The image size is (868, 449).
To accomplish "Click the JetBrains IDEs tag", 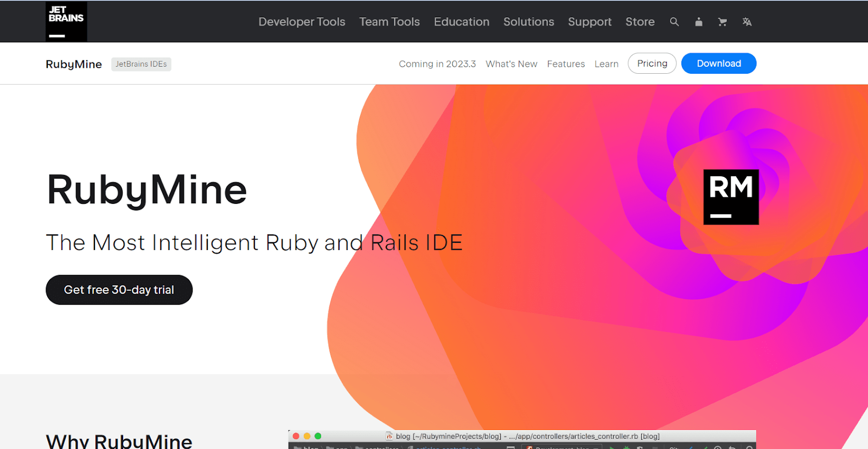I will 141,64.
